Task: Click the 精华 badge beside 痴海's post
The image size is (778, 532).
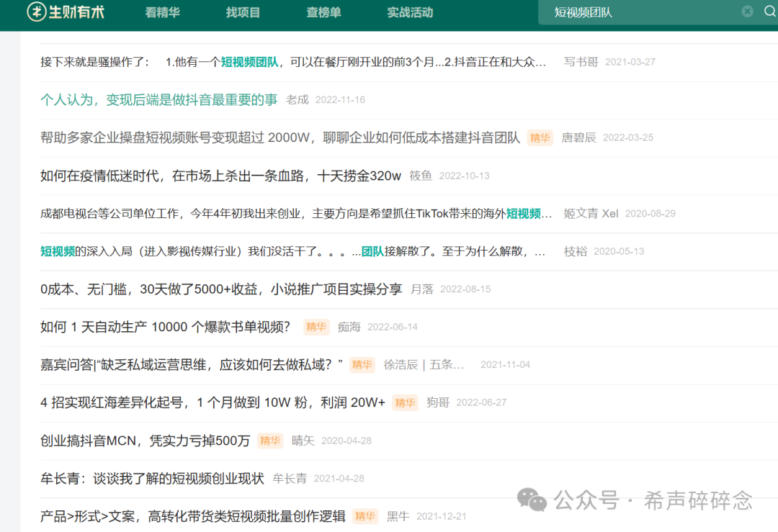Action: click(316, 327)
